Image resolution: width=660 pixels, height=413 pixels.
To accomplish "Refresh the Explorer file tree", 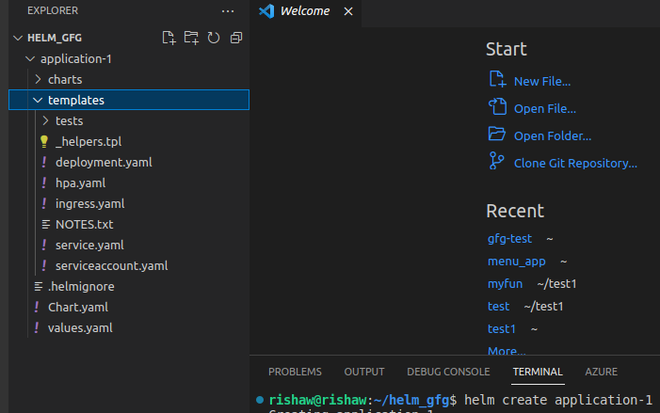I will [213, 38].
